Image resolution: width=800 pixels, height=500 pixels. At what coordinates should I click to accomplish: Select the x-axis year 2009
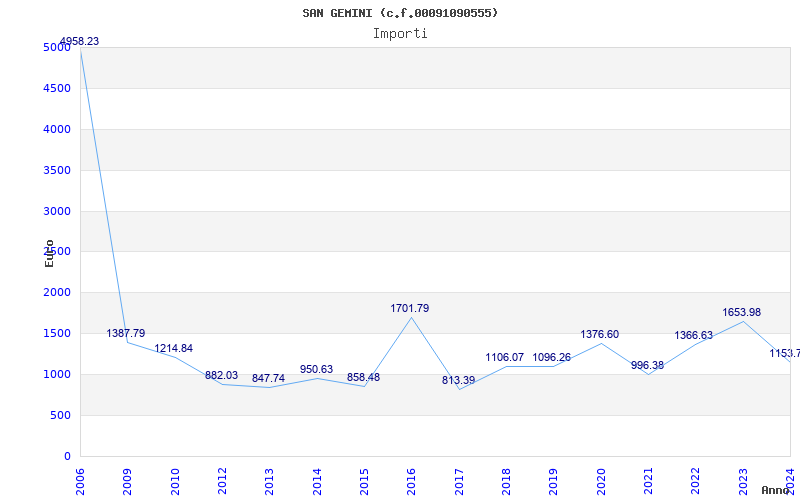click(128, 481)
